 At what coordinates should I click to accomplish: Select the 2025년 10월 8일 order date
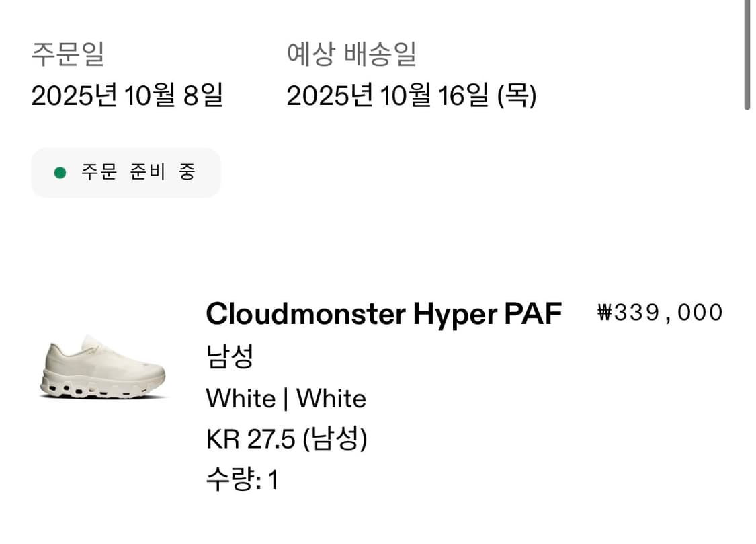pyautogui.click(x=127, y=96)
